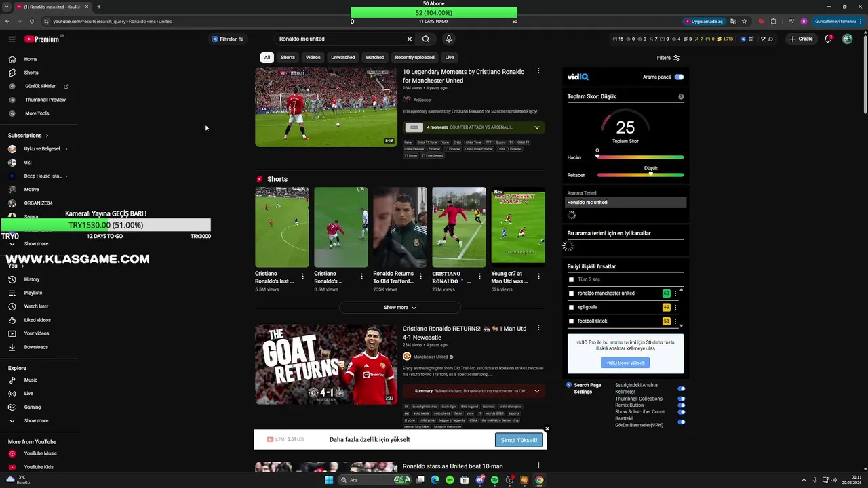The height and width of the screenshot is (488, 868).
Task: Open Windows Start menu
Action: pos(329,480)
